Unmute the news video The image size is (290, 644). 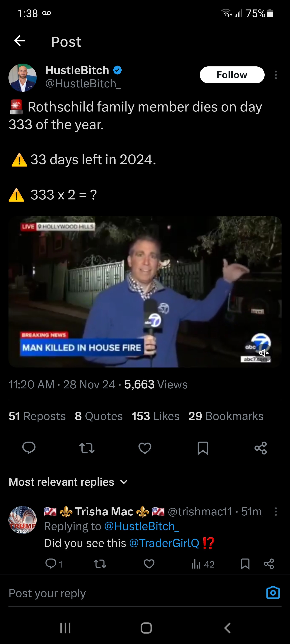[x=264, y=353]
